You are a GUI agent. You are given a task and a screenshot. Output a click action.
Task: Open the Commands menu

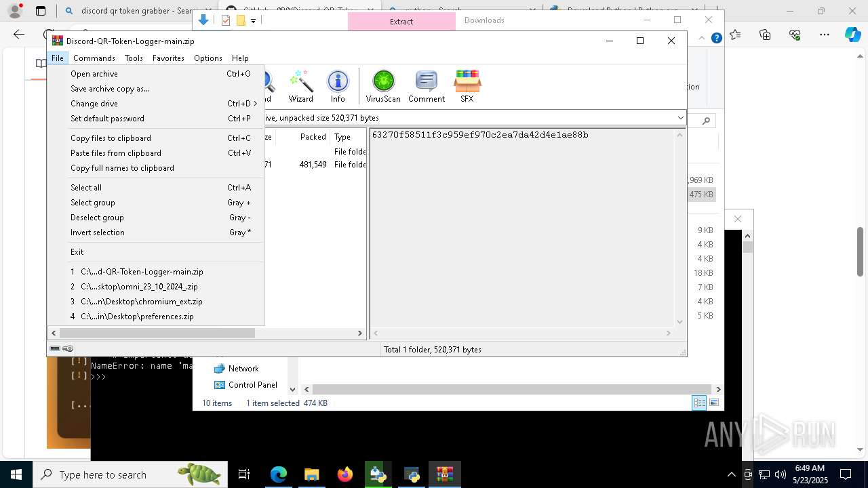pos(94,58)
